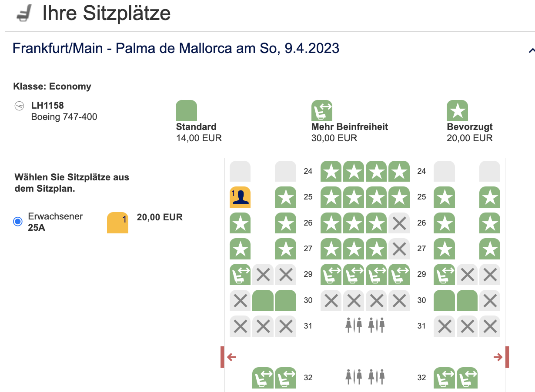Select the leftmost standard seat in row 30 right block
The height and width of the screenshot is (392, 535).
[x=445, y=300]
